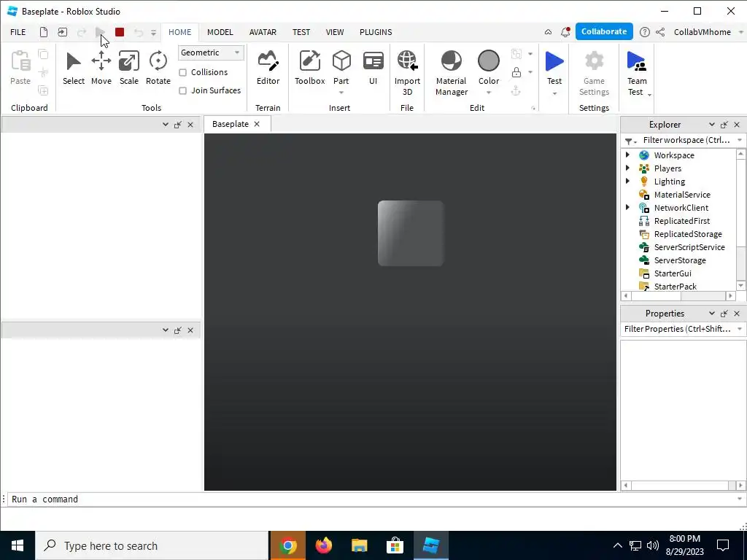Expand the Workspace tree node
The image size is (747, 560).
[x=628, y=155]
